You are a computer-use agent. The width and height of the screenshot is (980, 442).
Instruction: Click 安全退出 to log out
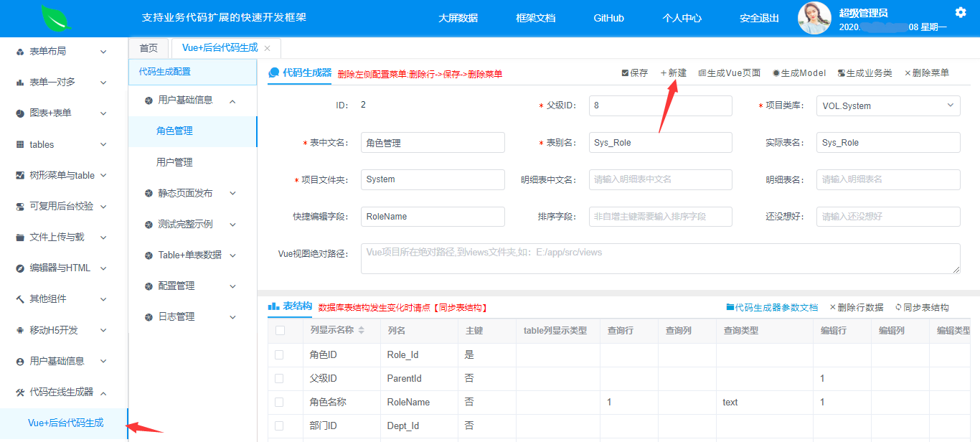(760, 18)
